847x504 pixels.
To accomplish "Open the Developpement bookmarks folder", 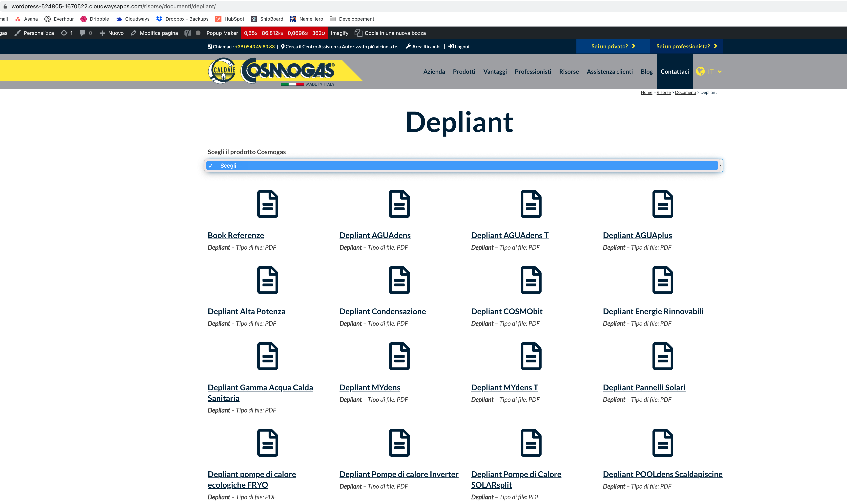I will 352,19.
